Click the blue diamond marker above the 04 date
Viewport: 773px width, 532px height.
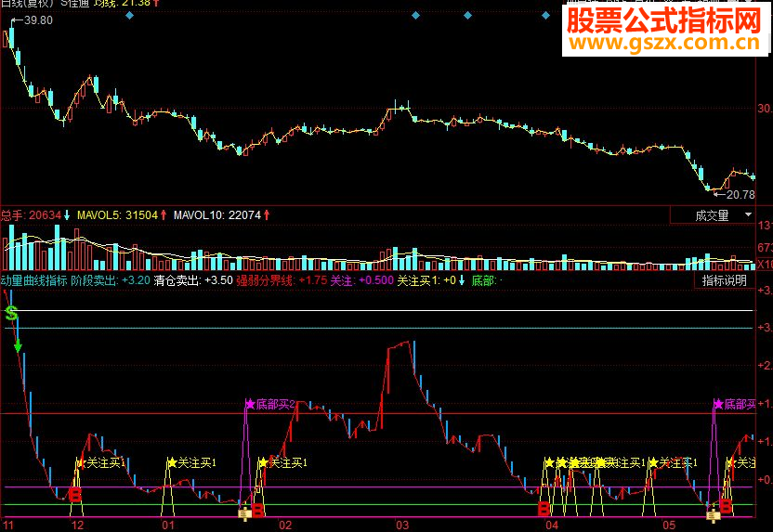tap(545, 16)
